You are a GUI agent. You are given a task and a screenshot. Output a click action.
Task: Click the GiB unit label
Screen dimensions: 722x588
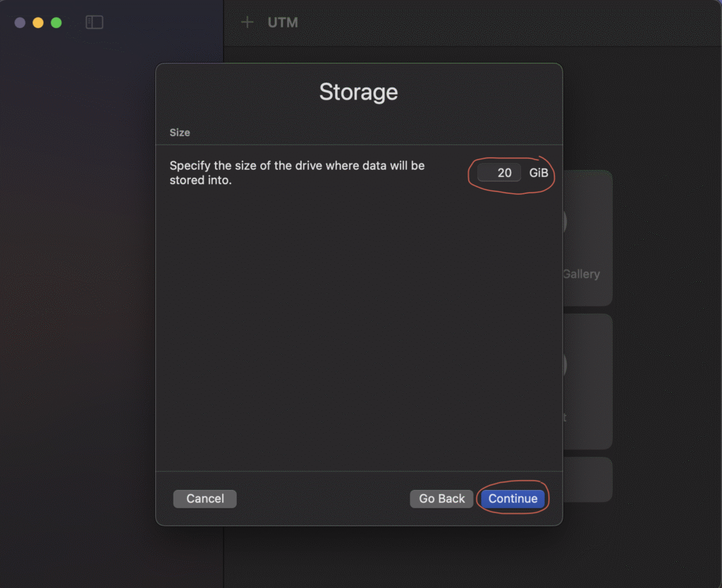539,173
